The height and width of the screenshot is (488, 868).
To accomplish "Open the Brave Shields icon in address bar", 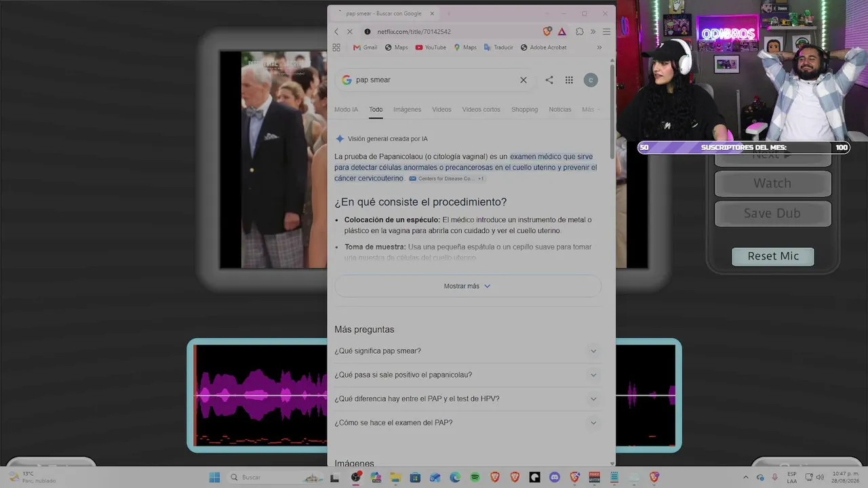I will [x=547, y=31].
